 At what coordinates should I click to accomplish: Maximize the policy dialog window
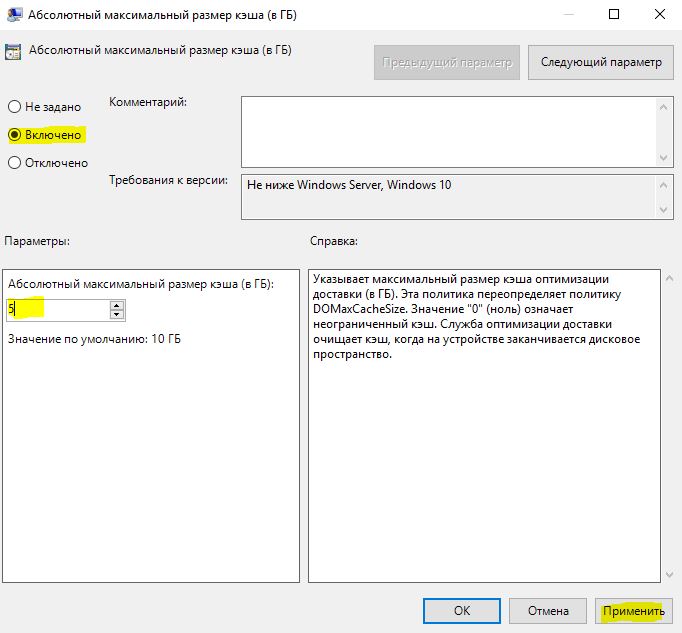point(614,14)
